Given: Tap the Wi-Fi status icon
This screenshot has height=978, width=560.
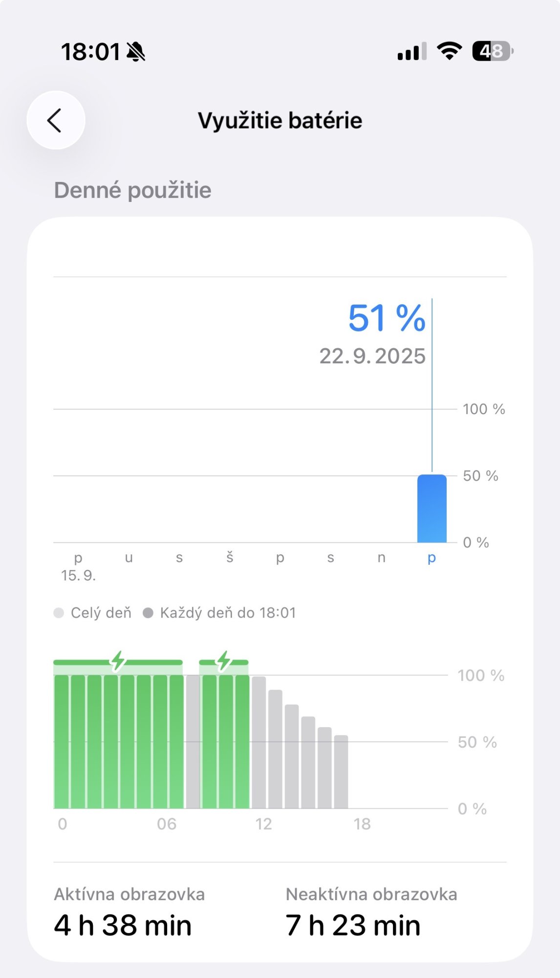Looking at the screenshot, I should click(x=449, y=51).
